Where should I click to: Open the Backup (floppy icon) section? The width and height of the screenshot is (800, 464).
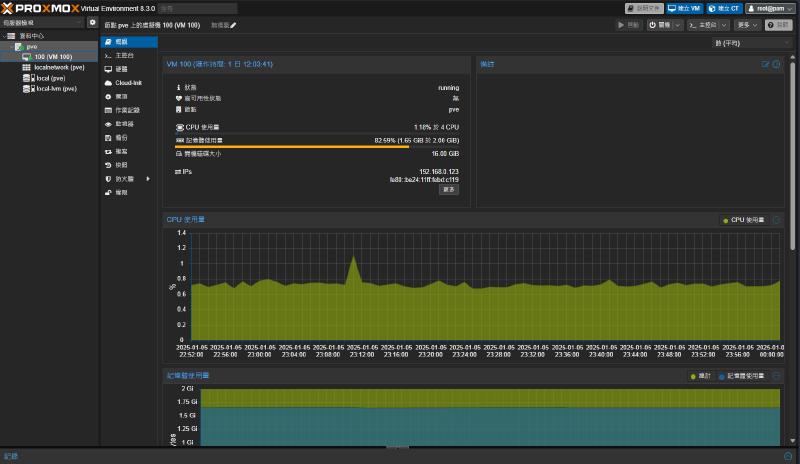click(x=129, y=138)
